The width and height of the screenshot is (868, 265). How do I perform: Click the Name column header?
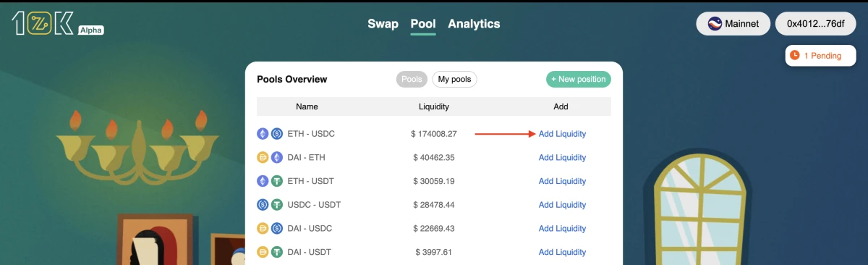[x=307, y=106]
